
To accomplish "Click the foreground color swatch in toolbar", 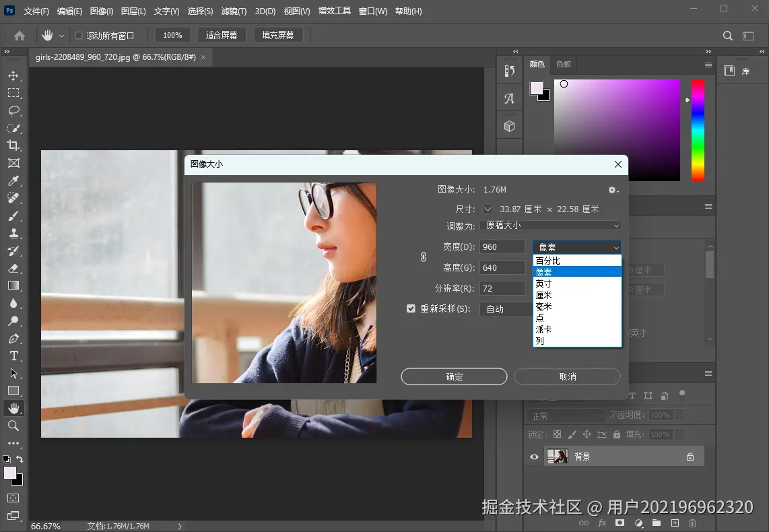I will coord(10,473).
